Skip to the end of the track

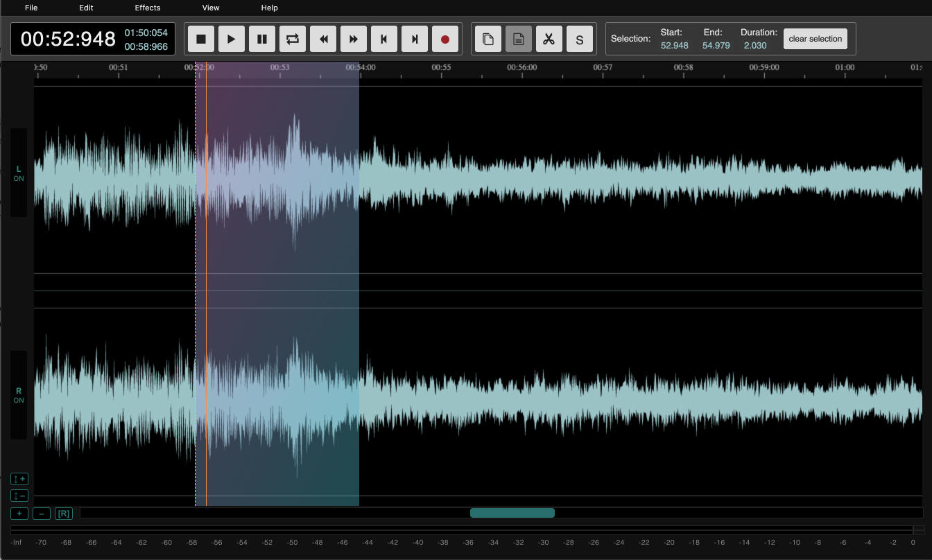[415, 39]
